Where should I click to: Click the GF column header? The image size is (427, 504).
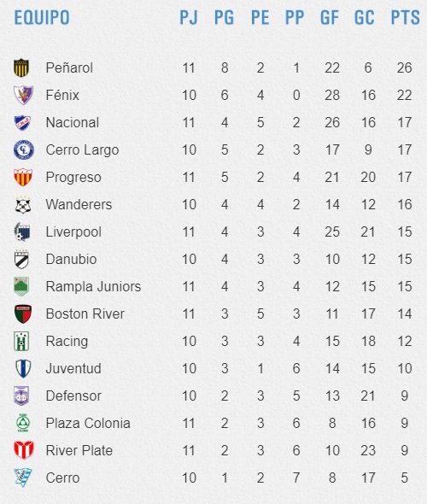click(x=330, y=17)
